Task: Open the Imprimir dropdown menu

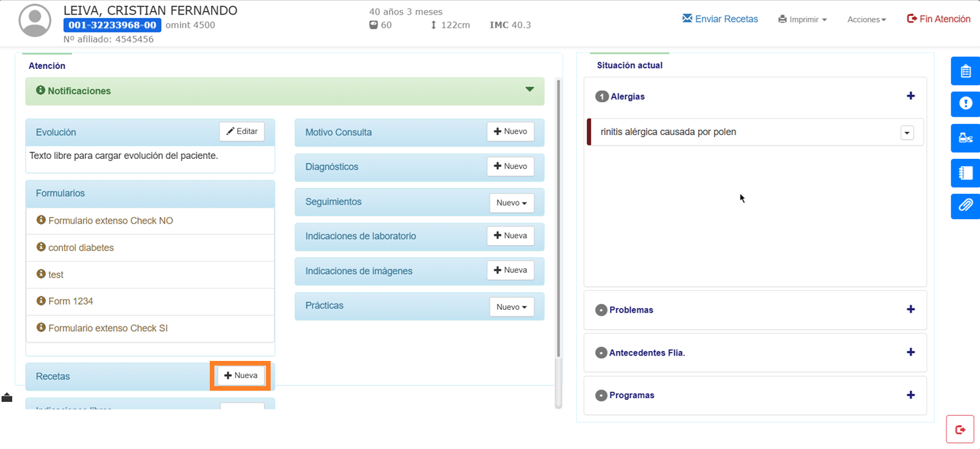Action: [x=803, y=19]
